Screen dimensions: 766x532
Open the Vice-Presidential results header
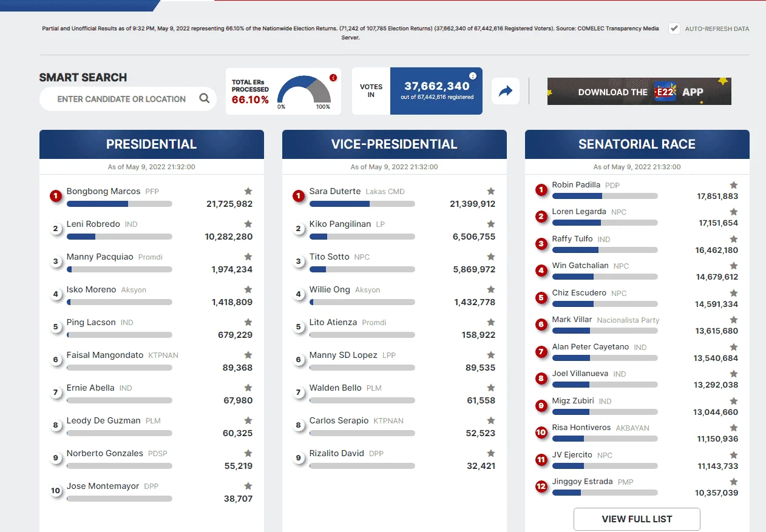pos(395,144)
